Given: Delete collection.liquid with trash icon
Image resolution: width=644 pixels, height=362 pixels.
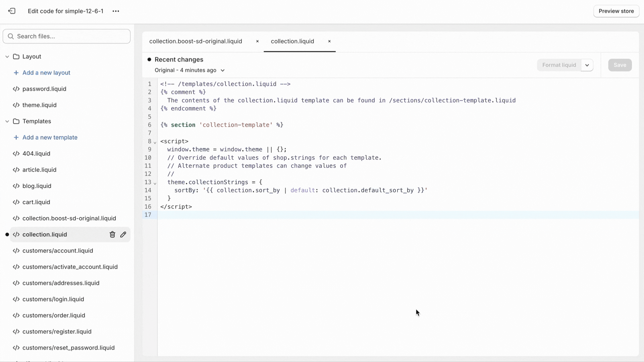Looking at the screenshot, I should [112, 235].
